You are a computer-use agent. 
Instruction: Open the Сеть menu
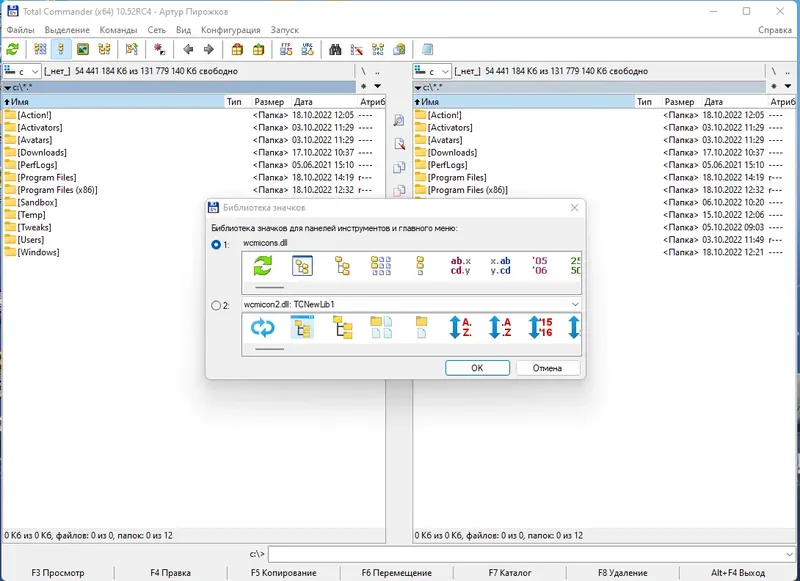tap(157, 30)
